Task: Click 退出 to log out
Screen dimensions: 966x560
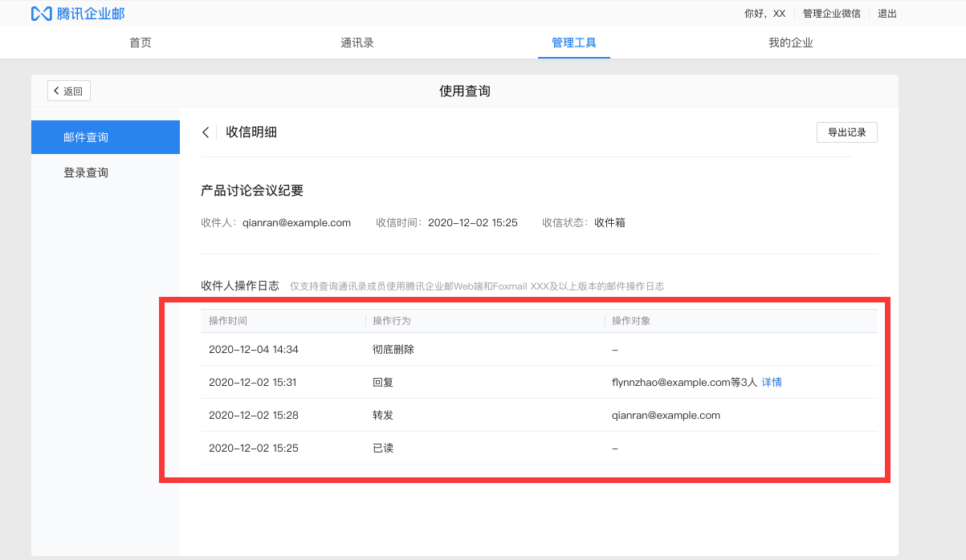Action: click(887, 13)
